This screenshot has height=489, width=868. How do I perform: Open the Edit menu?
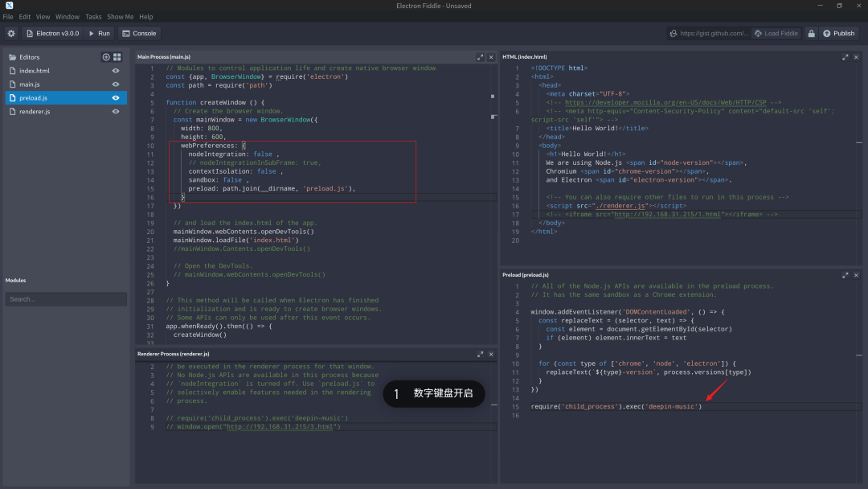point(24,17)
